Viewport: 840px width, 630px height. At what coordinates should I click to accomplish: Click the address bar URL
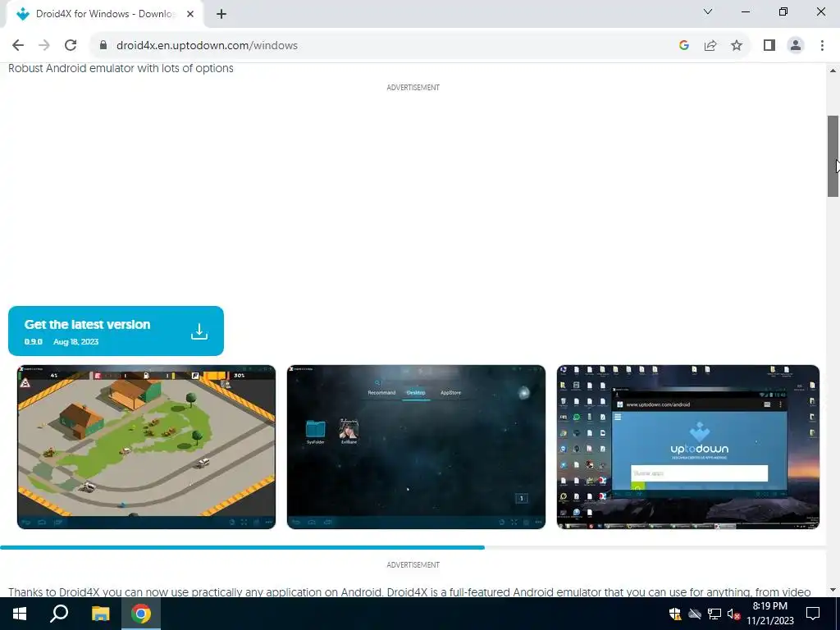207,46
